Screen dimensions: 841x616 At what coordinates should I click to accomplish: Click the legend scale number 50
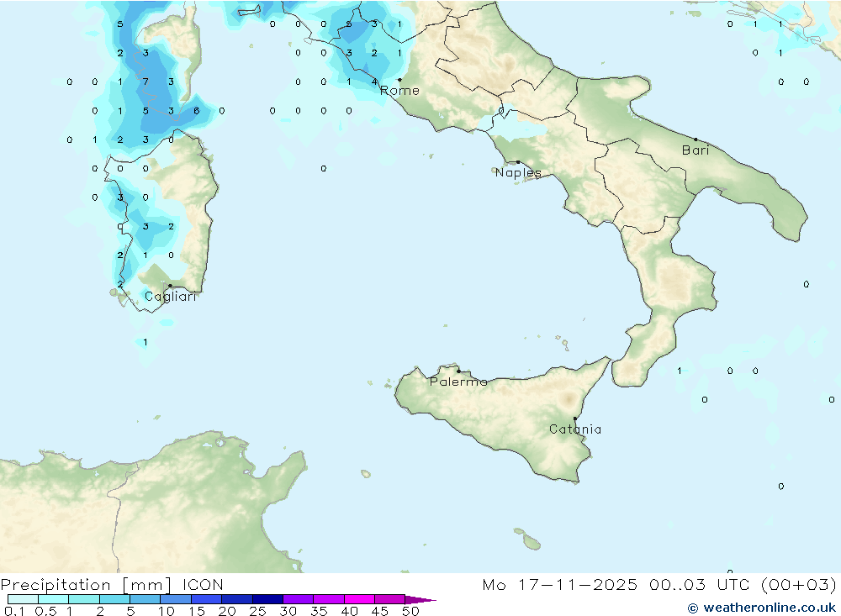pyautogui.click(x=410, y=611)
